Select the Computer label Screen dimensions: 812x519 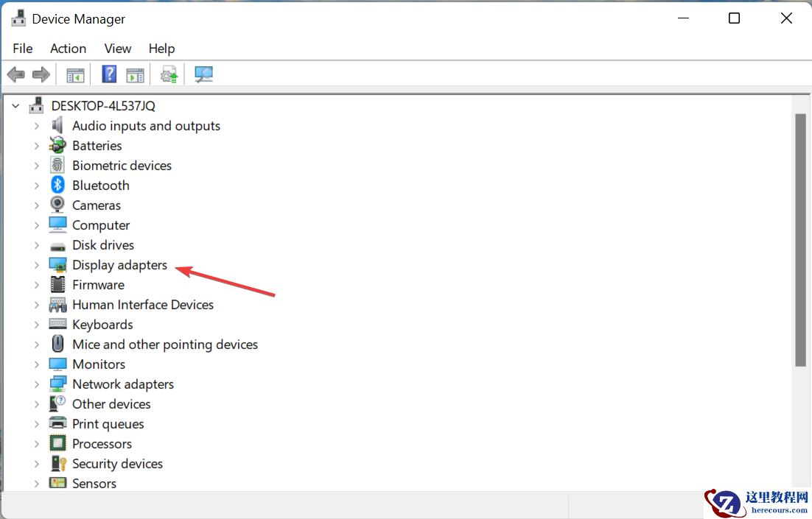101,225
